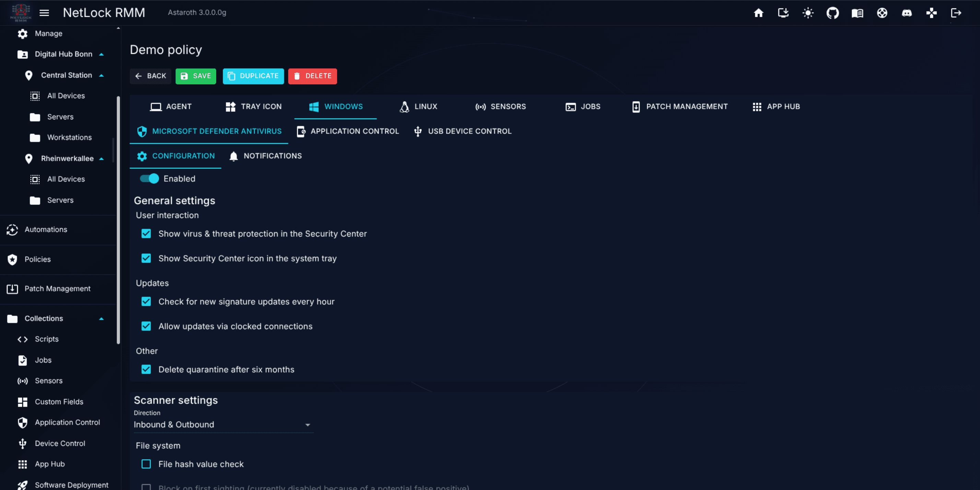
Task: Switch to the Linux tab
Action: click(x=418, y=107)
